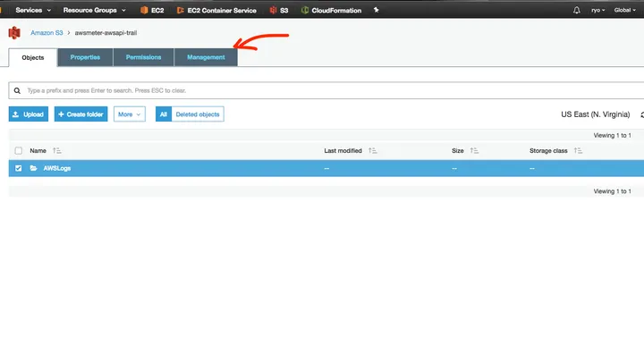Screen dimensions: 644x362
Task: Click the AWSLogs folder icon
Action: (34, 168)
